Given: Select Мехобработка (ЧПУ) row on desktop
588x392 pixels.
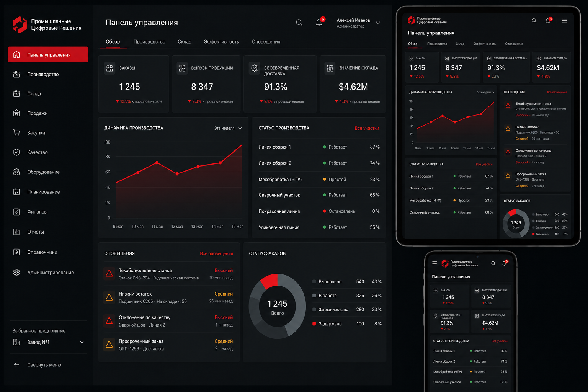Looking at the screenshot, I should pyautogui.click(x=319, y=179).
